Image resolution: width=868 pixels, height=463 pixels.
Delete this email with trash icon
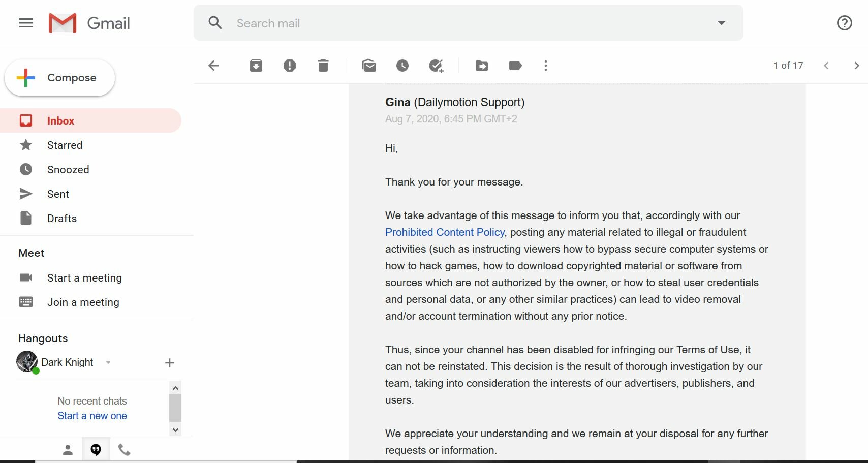323,66
